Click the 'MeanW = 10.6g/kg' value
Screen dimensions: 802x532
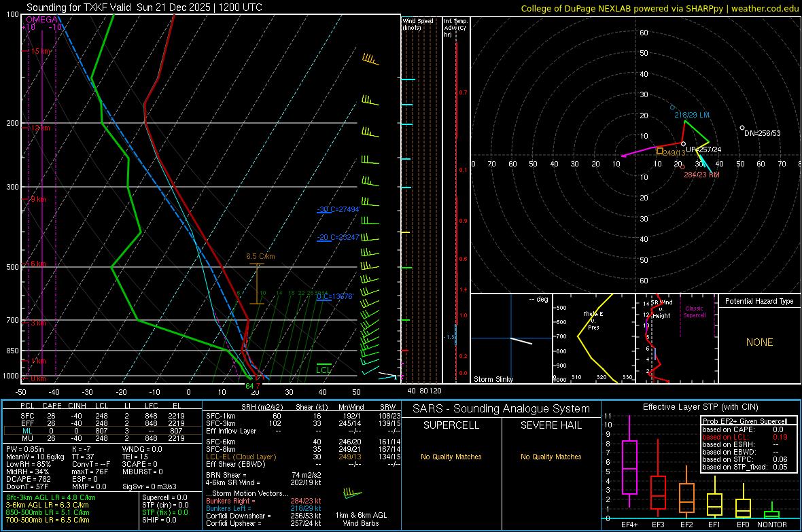coord(35,457)
